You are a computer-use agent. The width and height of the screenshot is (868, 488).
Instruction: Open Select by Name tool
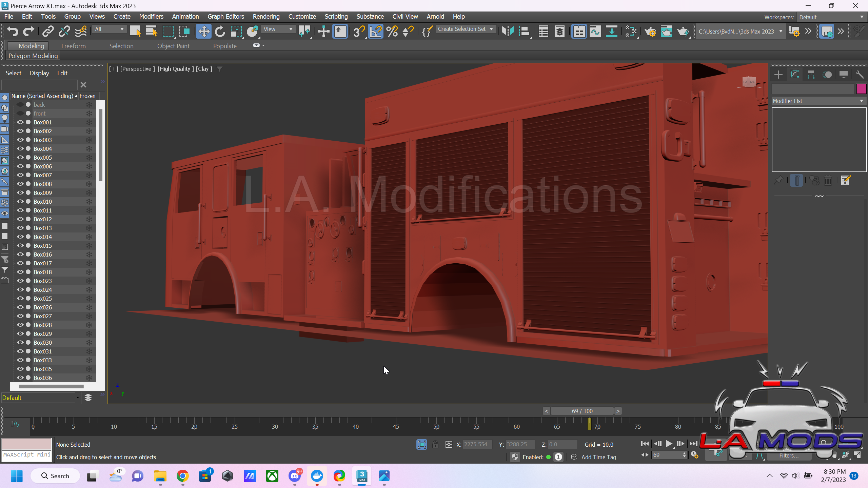click(x=151, y=32)
